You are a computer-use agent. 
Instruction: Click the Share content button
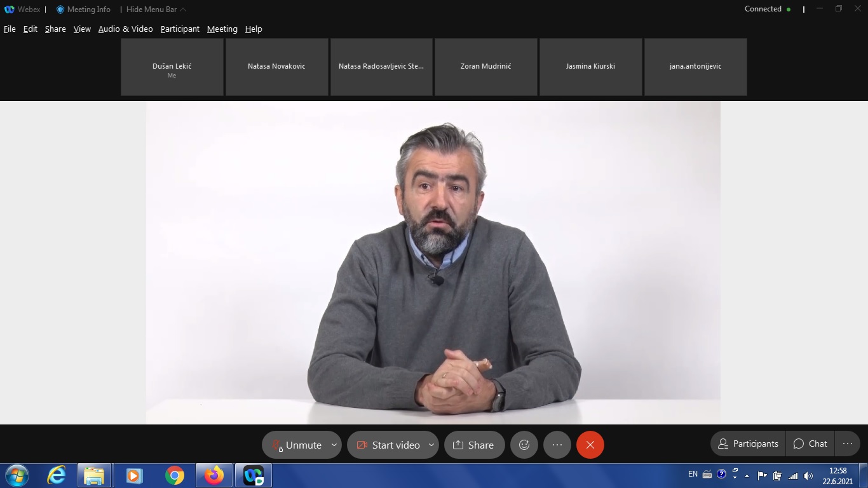point(474,445)
